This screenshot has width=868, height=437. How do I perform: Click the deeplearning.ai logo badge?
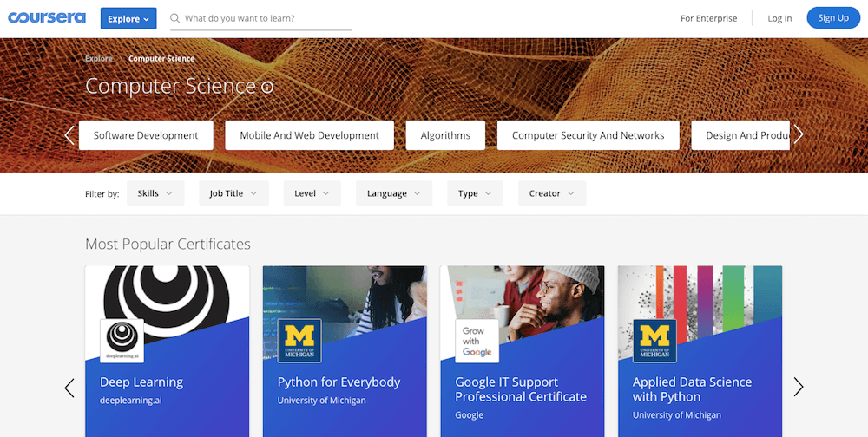pyautogui.click(x=122, y=340)
